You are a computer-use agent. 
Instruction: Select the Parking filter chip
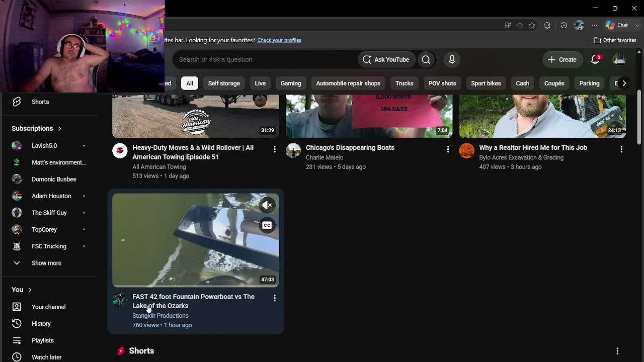point(589,83)
